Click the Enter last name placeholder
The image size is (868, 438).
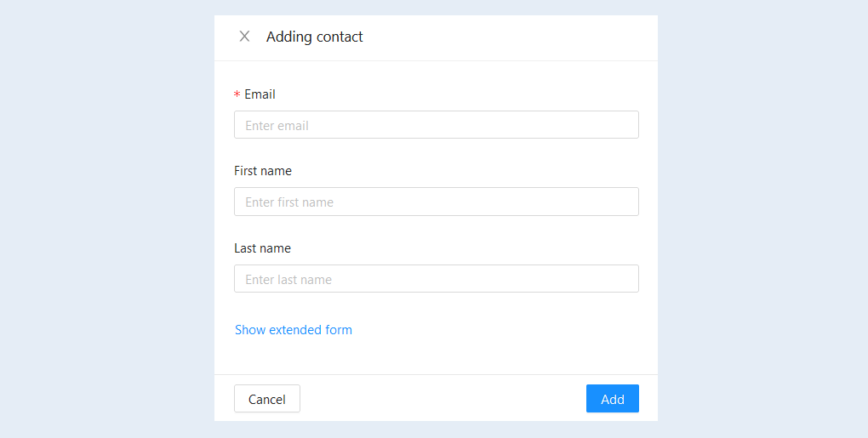pyautogui.click(x=288, y=280)
